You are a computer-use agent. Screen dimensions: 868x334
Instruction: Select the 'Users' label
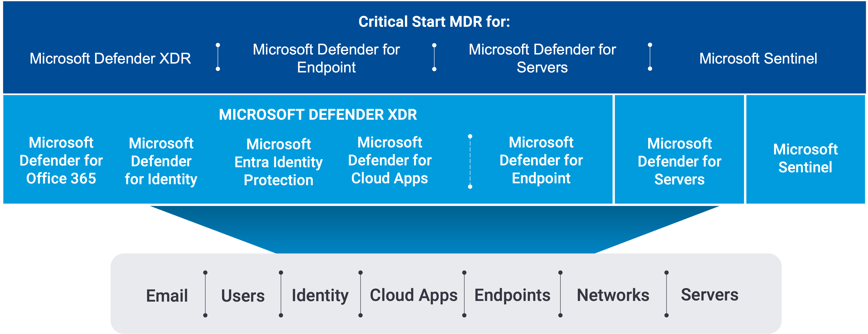pyautogui.click(x=243, y=296)
